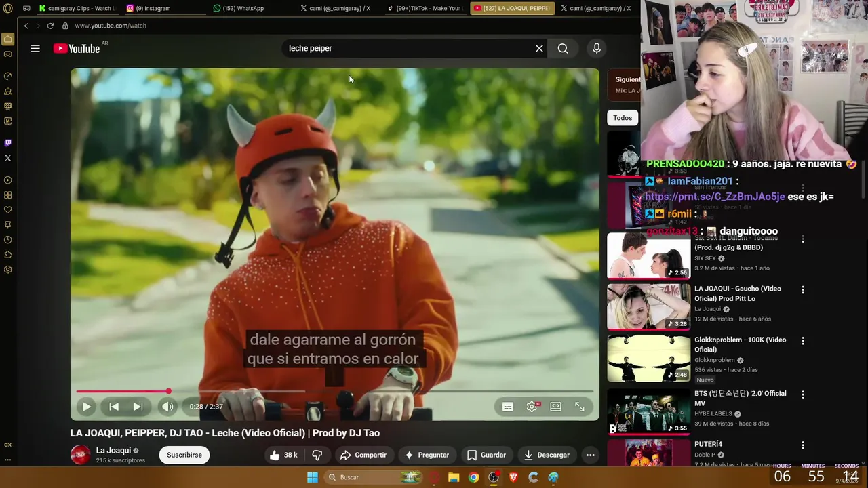The image size is (868, 488).
Task: Open the sidebar heart bookmarks icon
Action: (x=8, y=210)
